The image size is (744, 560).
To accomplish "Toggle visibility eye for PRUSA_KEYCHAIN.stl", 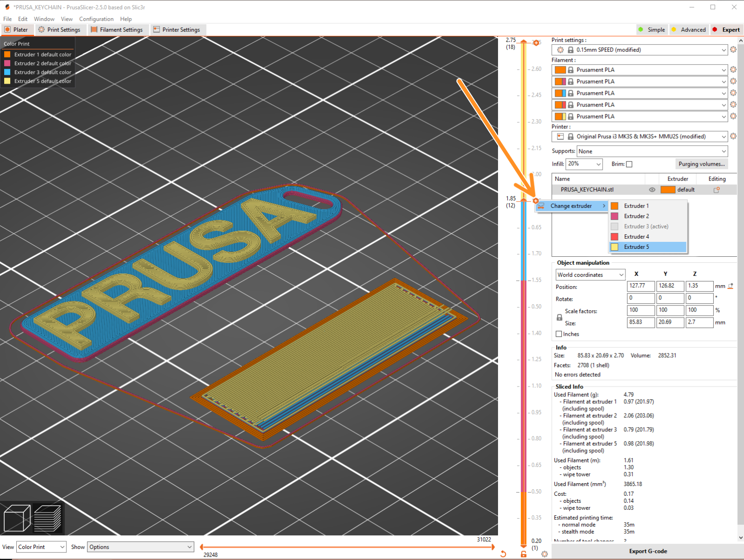I will pos(652,190).
